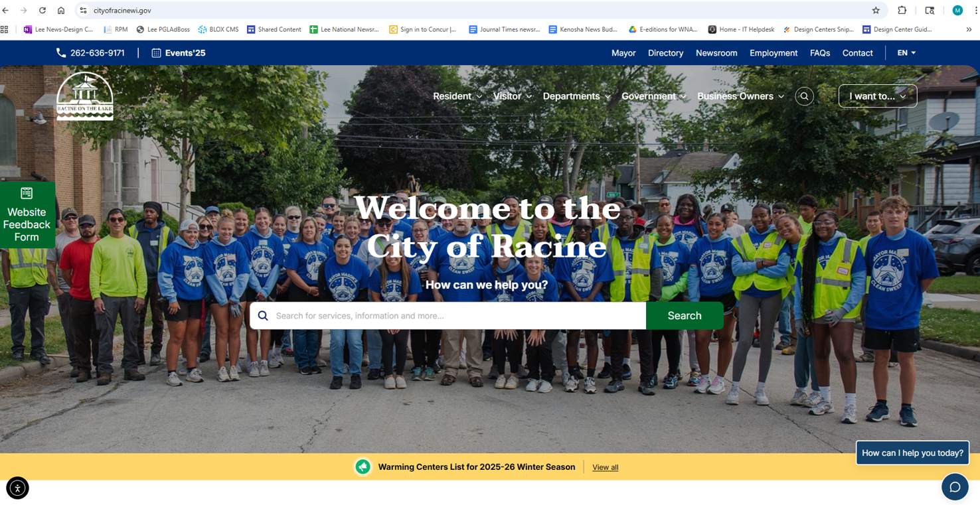The image size is (980, 505).
Task: Open the BLOX CMS bookmark
Action: tap(218, 29)
